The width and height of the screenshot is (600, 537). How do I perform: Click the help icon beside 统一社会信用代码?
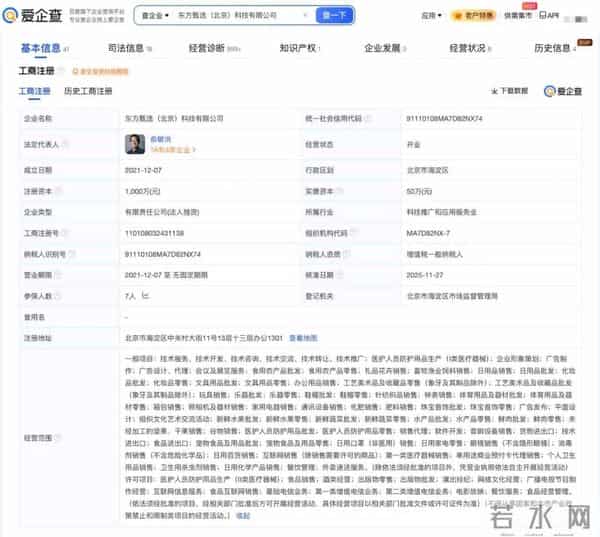pos(368,118)
